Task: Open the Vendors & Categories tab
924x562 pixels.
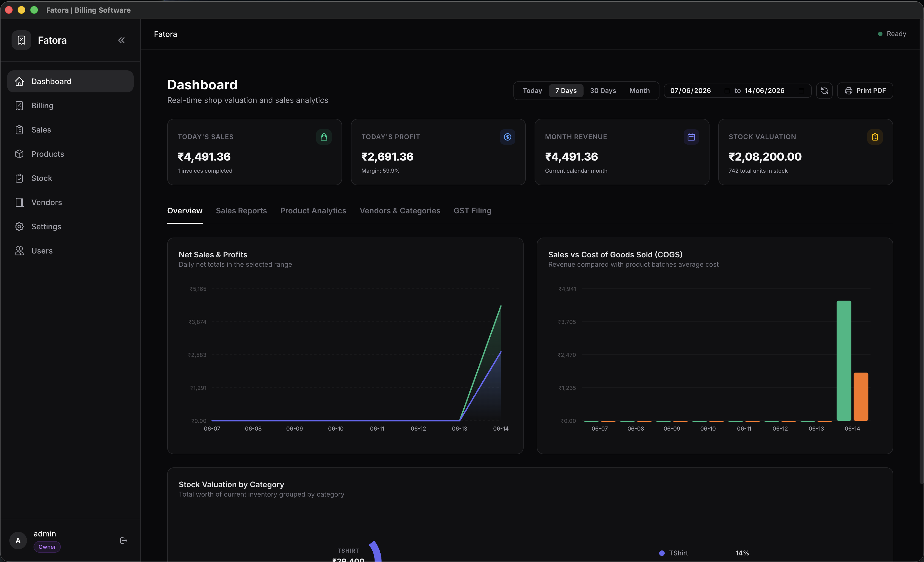Action: [400, 211]
